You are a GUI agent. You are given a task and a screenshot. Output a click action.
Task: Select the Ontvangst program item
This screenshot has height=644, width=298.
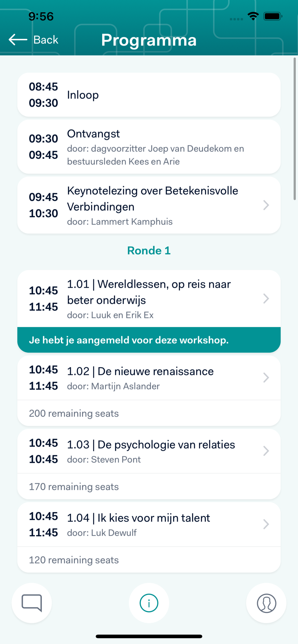coord(149,147)
